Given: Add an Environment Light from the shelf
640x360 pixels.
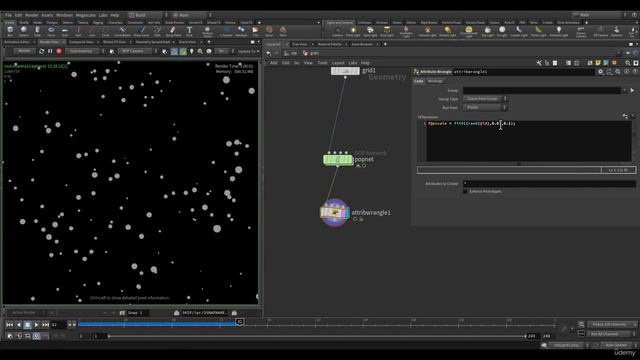Looking at the screenshot, I should [469, 31].
